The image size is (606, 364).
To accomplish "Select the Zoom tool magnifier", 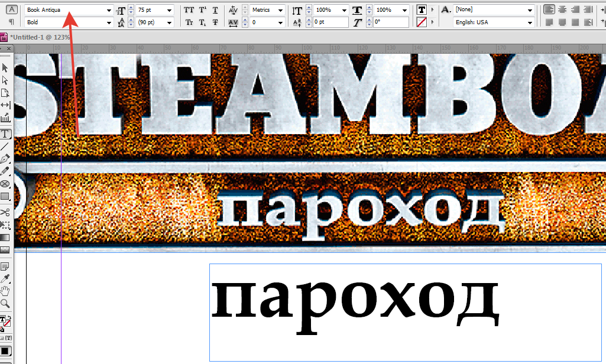I will pyautogui.click(x=5, y=304).
